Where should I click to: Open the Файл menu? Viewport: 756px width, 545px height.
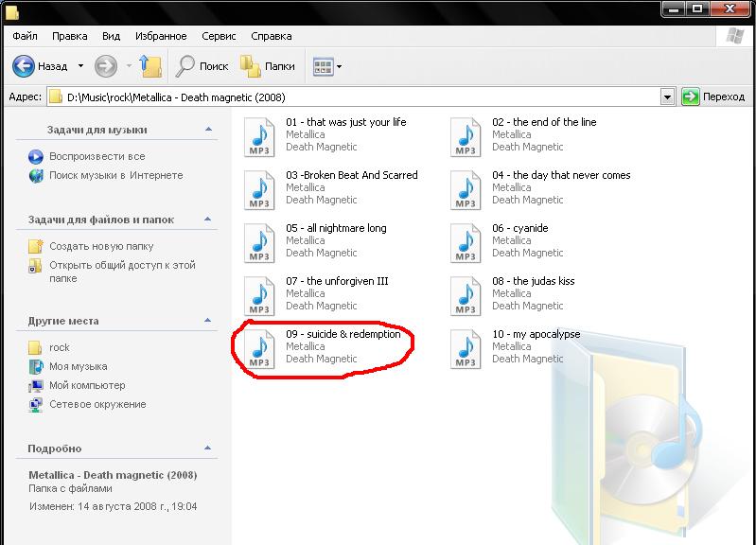pyautogui.click(x=26, y=36)
